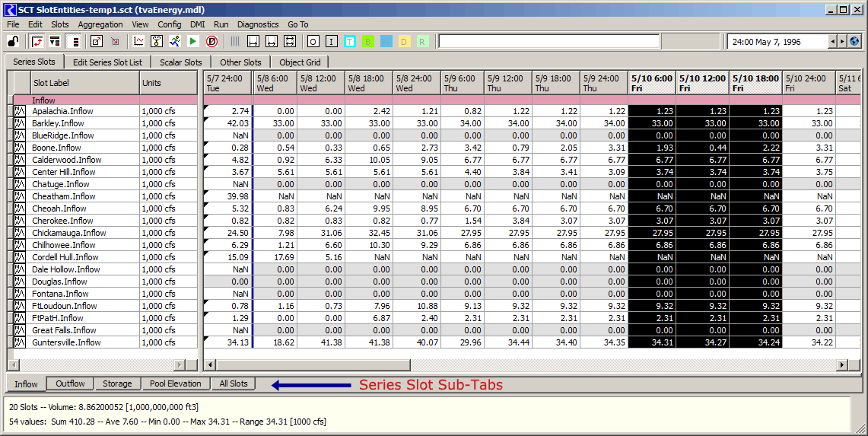Viewport: 868px width, 436px height.
Task: Switch to Edit Series Slot List tab
Action: 107,62
